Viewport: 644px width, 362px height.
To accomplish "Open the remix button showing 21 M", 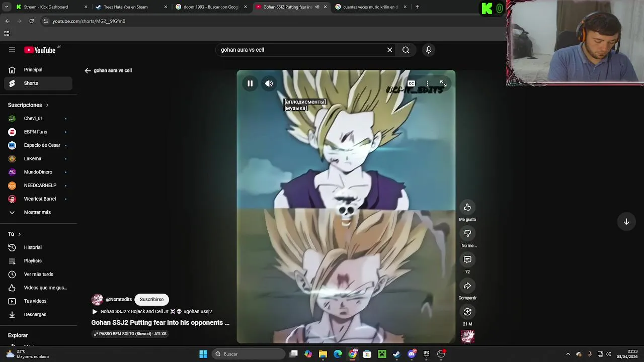I will point(467,312).
